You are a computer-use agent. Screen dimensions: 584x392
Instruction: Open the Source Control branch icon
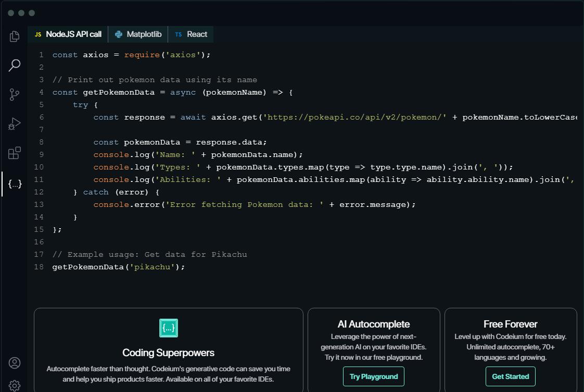pyautogui.click(x=14, y=95)
